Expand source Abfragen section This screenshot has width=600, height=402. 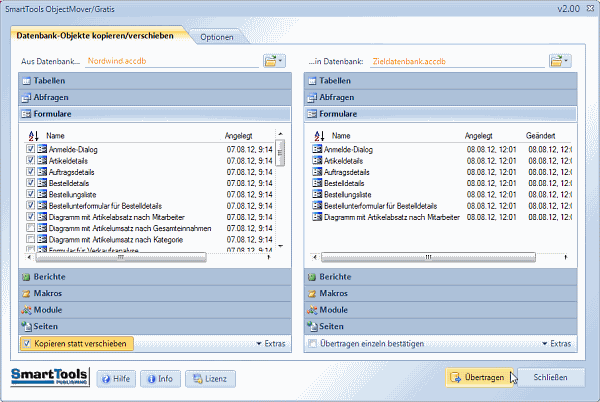pos(155,97)
